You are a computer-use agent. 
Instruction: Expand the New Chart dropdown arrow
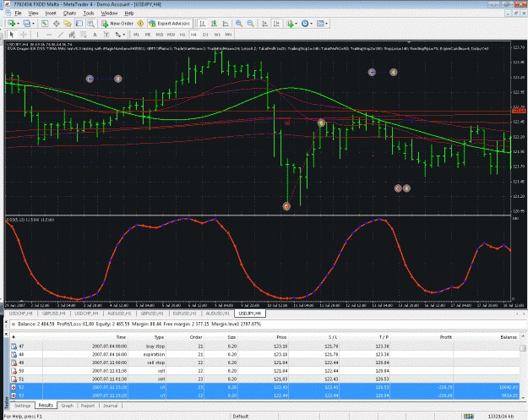(x=18, y=24)
